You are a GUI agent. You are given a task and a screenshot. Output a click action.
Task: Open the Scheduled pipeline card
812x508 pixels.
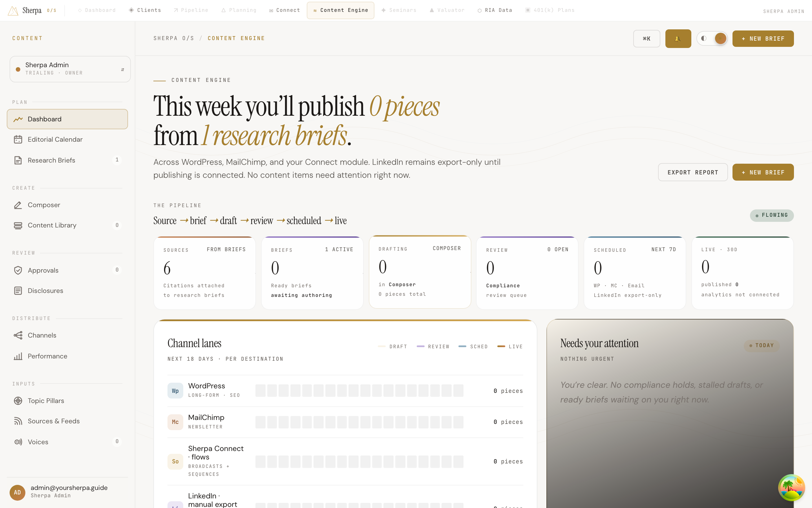click(635, 273)
